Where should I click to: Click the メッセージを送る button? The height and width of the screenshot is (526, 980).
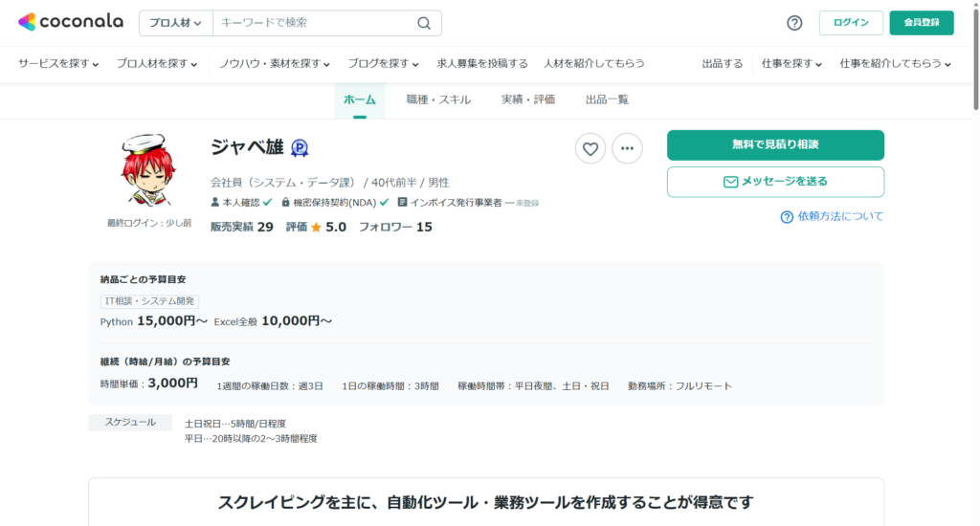point(775,182)
